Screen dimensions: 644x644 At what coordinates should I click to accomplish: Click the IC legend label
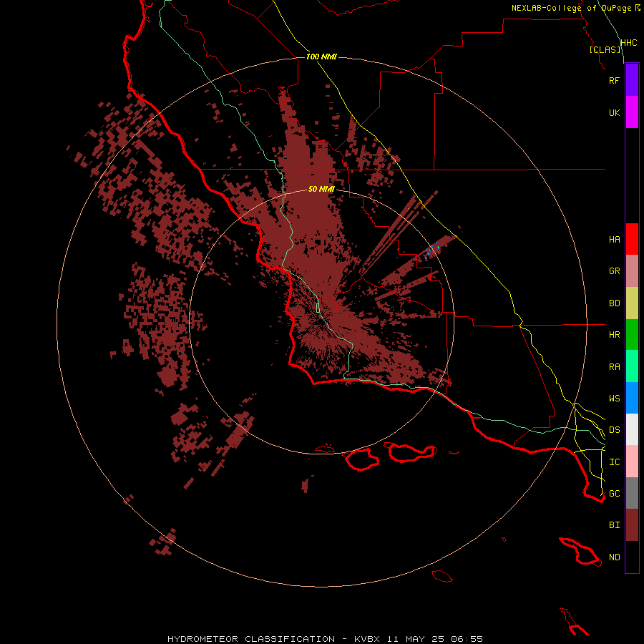click(x=614, y=462)
